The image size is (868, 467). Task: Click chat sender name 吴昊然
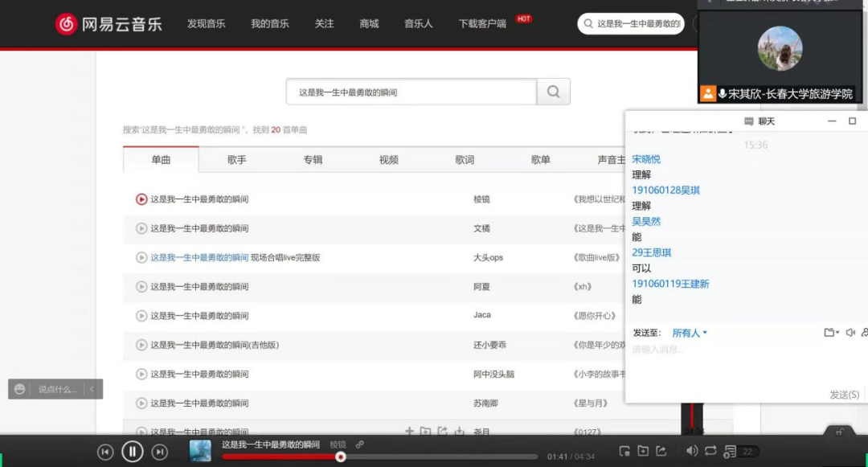point(646,221)
